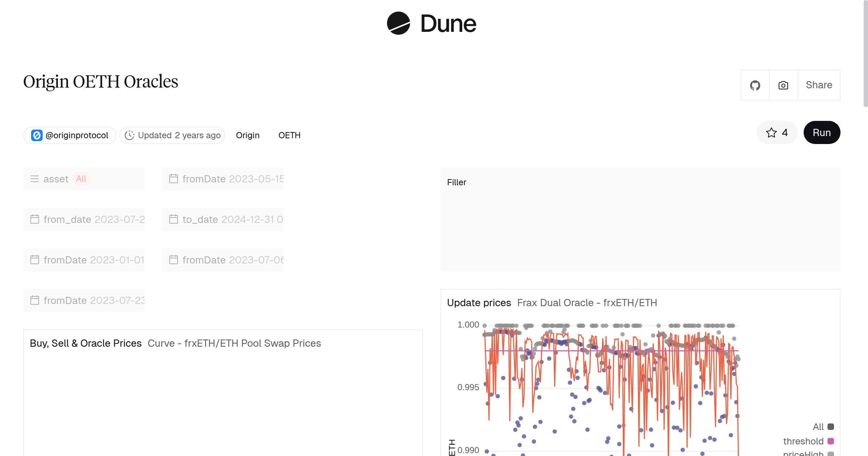Select the Origin tag
This screenshot has width=868, height=456.
(248, 135)
